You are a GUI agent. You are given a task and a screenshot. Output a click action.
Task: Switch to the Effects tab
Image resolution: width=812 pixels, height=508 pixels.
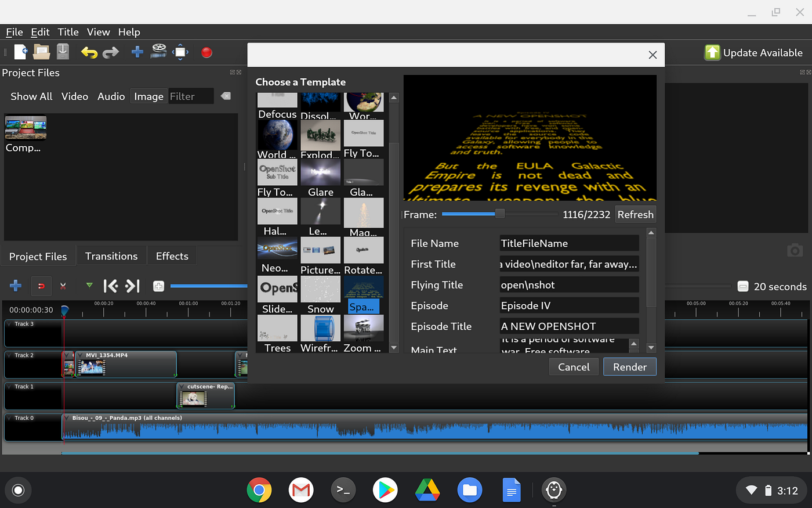tap(172, 256)
